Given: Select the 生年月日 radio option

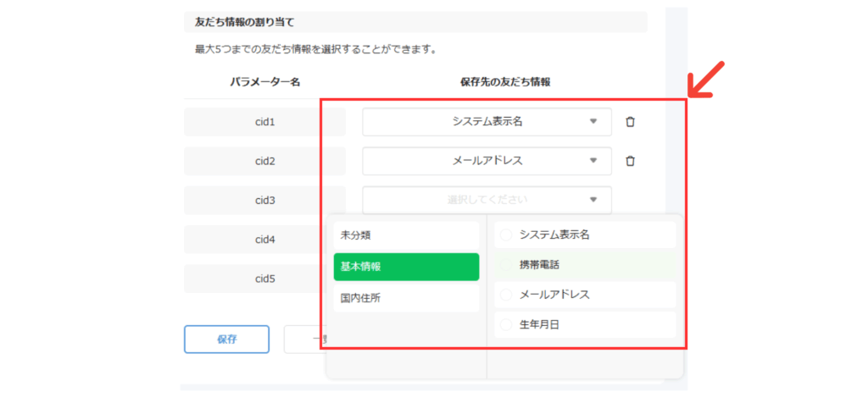Looking at the screenshot, I should [507, 324].
